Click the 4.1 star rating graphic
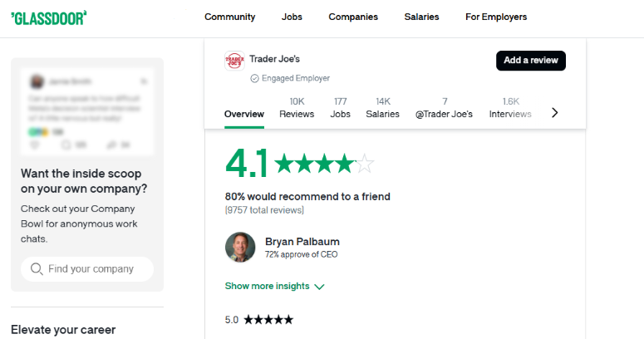The height and width of the screenshot is (339, 644). (x=324, y=164)
